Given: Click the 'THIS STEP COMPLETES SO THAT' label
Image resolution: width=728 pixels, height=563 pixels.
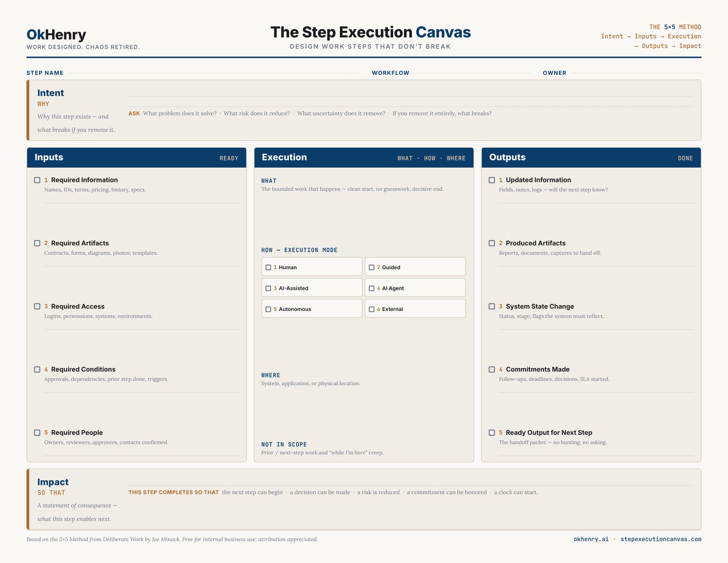Looking at the screenshot, I should coord(174,493).
